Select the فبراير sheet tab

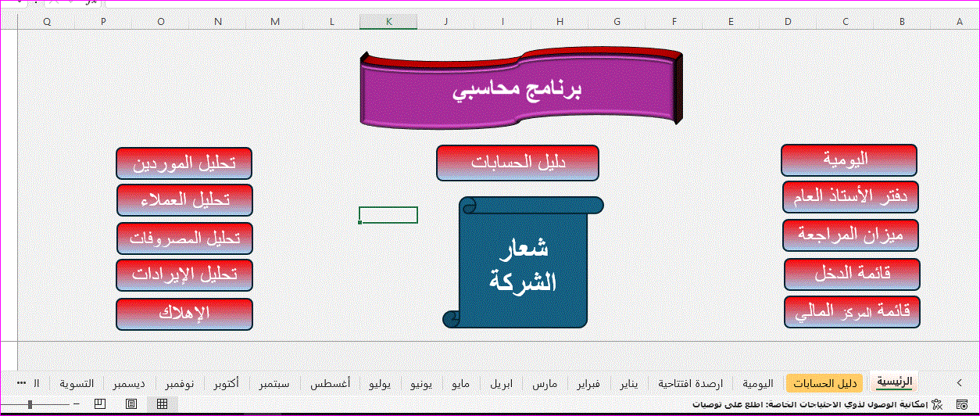[587, 383]
